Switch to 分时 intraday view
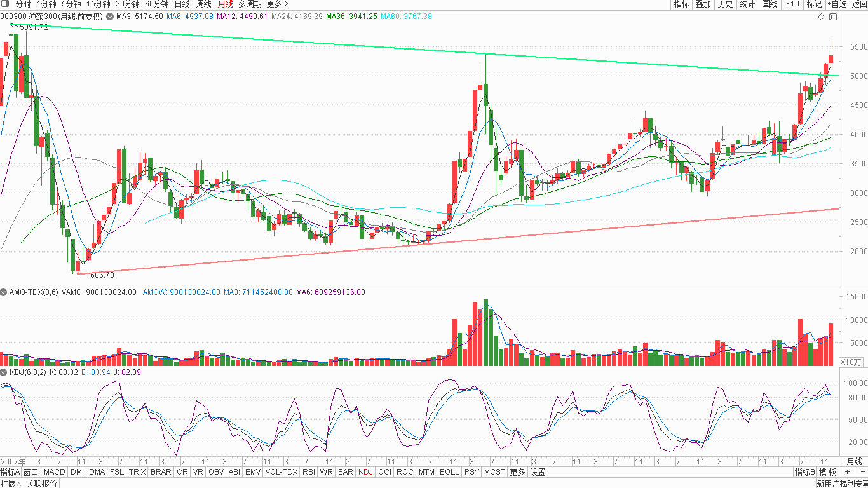The image size is (868, 488). 23,4
